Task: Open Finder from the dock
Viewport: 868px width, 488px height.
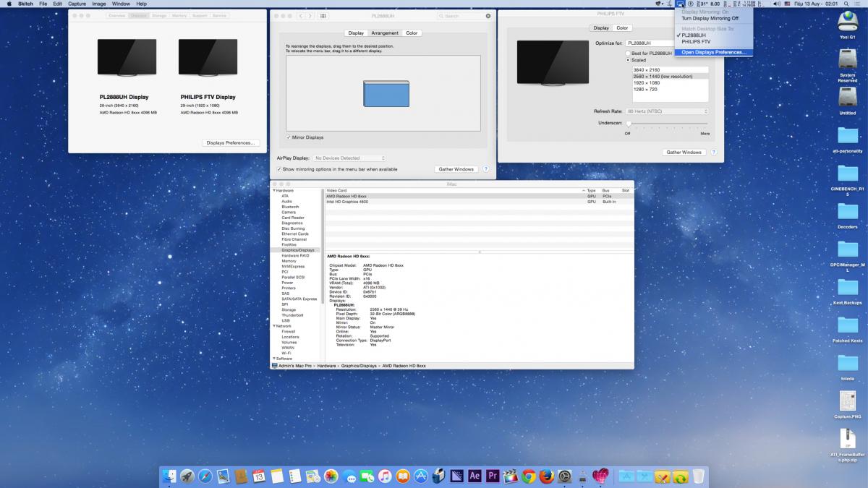Action: (169, 476)
